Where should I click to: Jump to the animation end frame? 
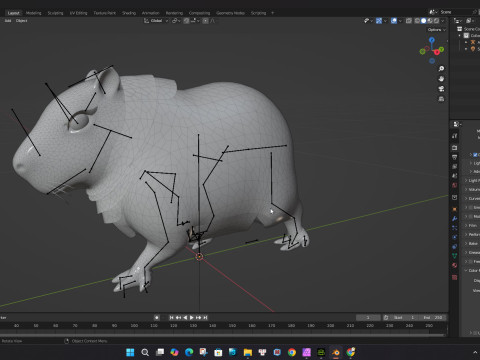pyautogui.click(x=205, y=317)
